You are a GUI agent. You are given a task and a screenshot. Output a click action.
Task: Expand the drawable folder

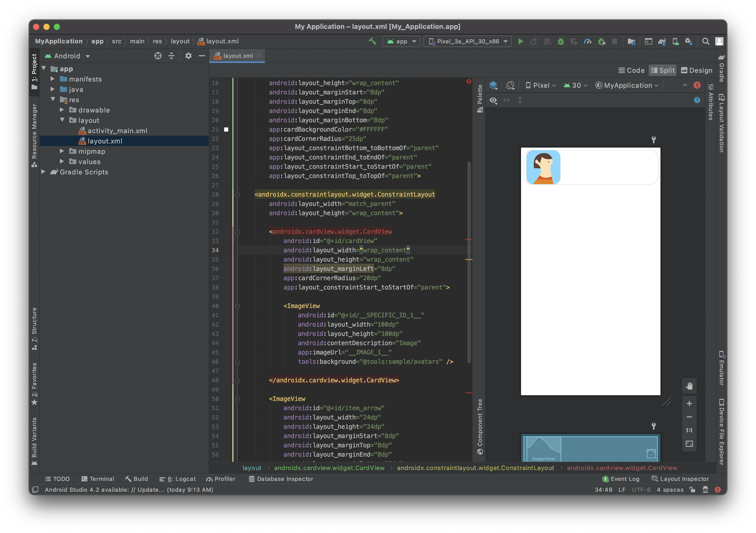coord(62,110)
